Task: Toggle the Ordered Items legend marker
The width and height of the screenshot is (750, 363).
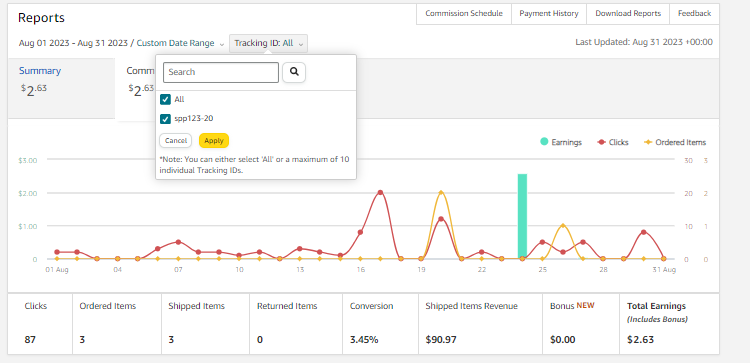Action: pos(648,142)
